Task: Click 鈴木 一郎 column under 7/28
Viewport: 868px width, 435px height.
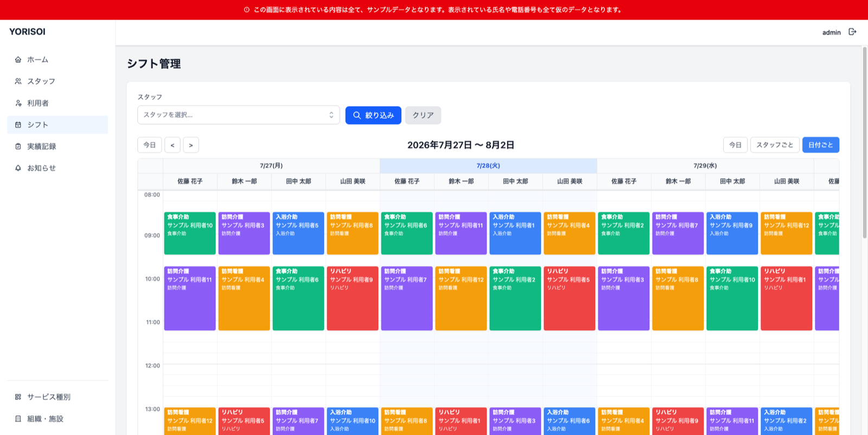Action: [x=461, y=181]
